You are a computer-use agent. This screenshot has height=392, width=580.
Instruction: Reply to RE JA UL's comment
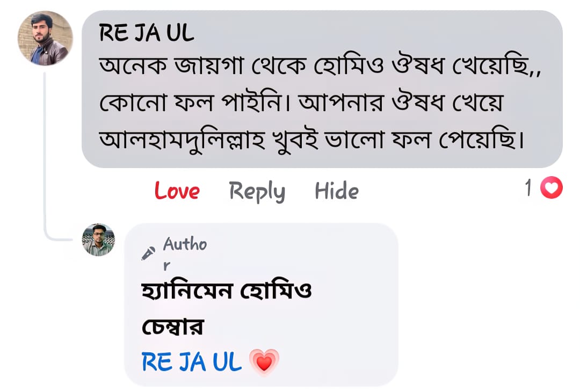pyautogui.click(x=257, y=191)
